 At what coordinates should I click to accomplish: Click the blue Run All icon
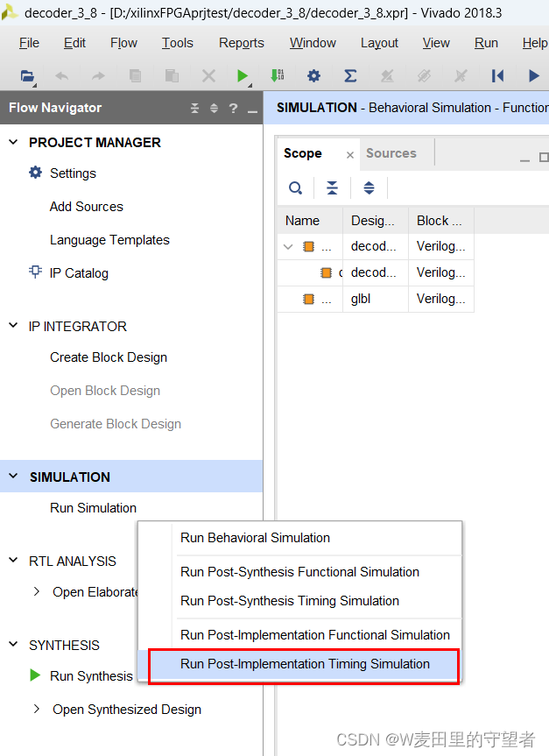(533, 75)
